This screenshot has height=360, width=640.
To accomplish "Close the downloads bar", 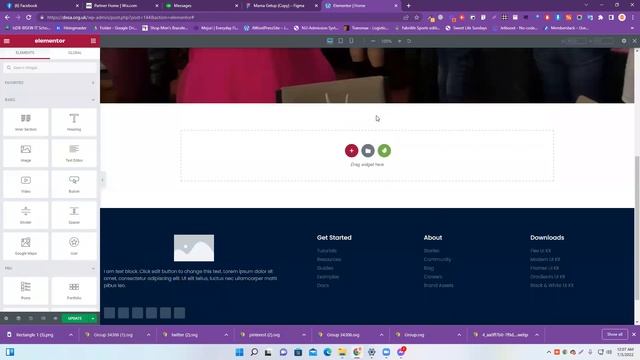I will [x=634, y=334].
